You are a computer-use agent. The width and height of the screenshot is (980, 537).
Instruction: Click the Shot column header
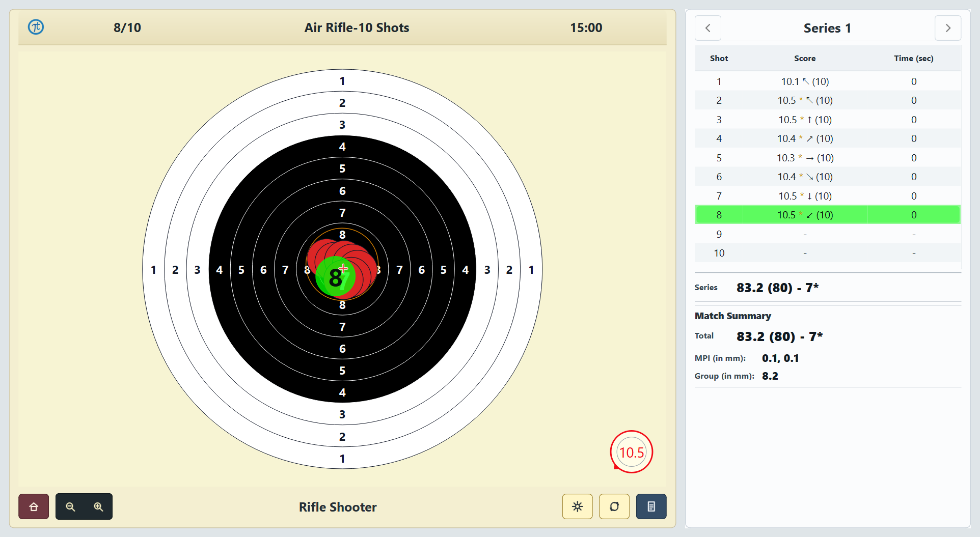click(x=719, y=59)
